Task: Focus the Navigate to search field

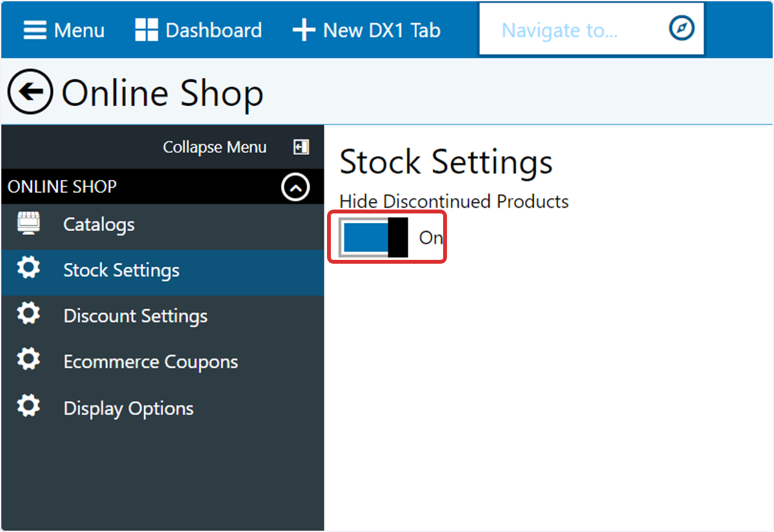Action: click(591, 30)
